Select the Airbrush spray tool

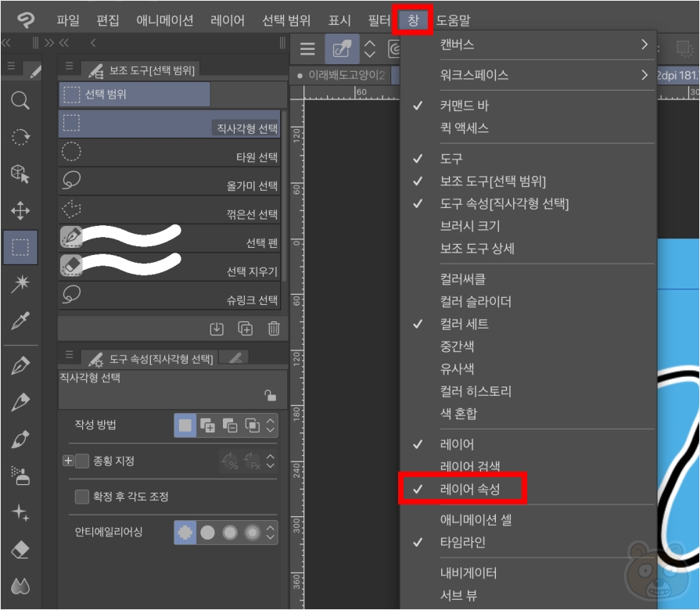pyautogui.click(x=20, y=475)
